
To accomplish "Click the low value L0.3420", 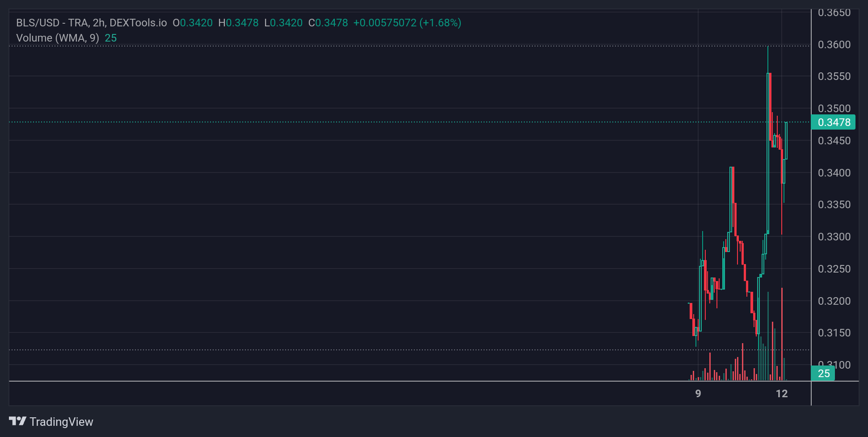I will click(x=283, y=23).
